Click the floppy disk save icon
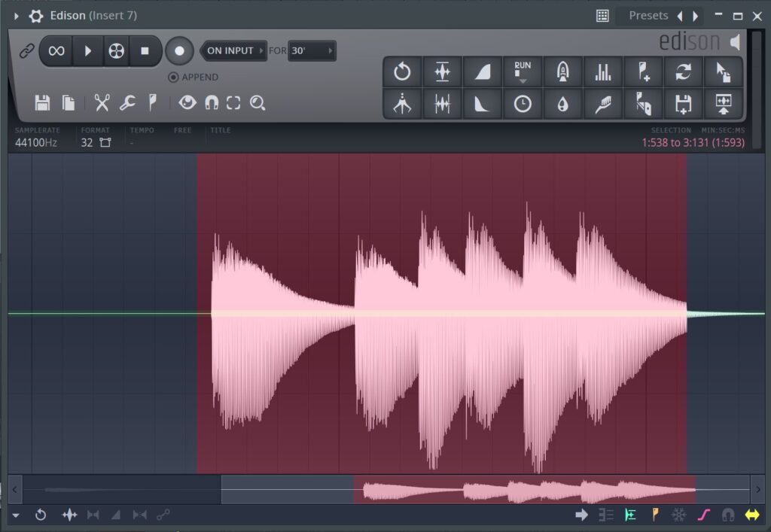Image resolution: width=771 pixels, height=532 pixels. coord(42,102)
